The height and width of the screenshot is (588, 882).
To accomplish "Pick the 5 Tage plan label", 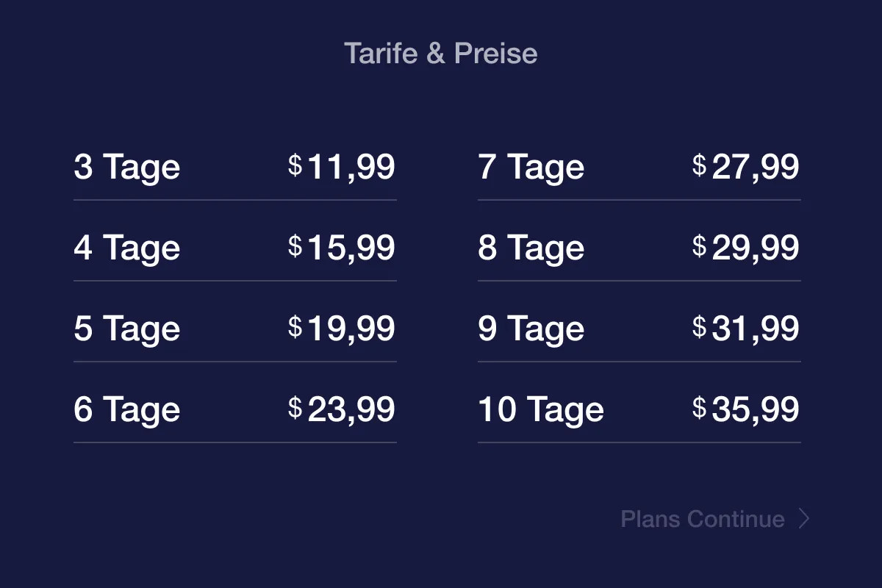I will 127,329.
